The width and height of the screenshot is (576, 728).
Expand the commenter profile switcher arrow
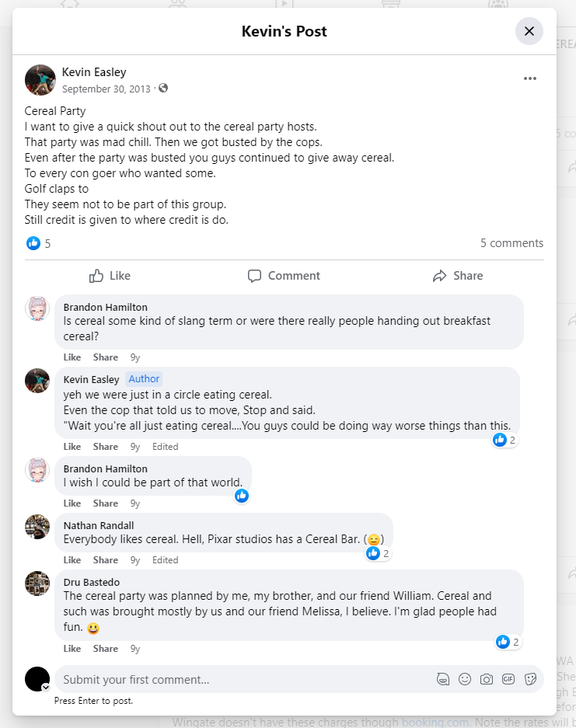pos(46,687)
